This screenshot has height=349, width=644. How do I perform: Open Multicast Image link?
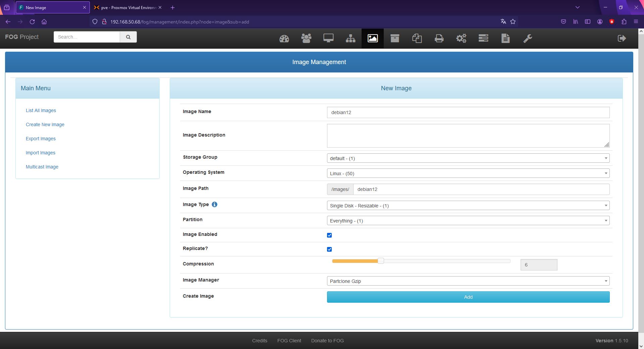[42, 167]
